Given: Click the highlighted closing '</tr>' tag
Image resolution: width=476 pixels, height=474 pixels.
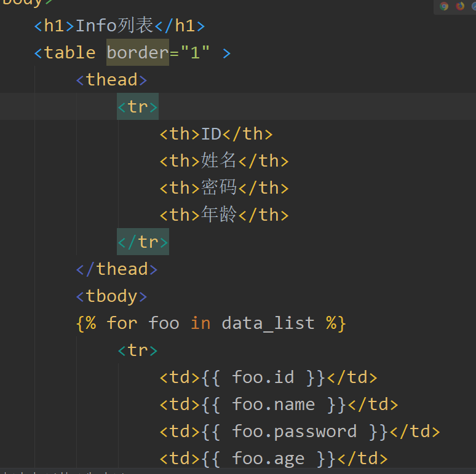Looking at the screenshot, I should tap(143, 242).
